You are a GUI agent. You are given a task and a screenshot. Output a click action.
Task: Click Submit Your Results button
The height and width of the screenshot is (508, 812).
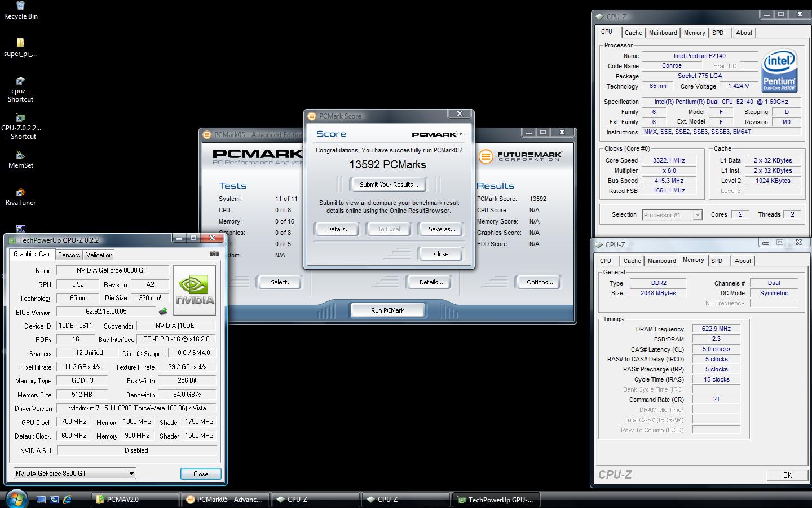[x=389, y=185]
